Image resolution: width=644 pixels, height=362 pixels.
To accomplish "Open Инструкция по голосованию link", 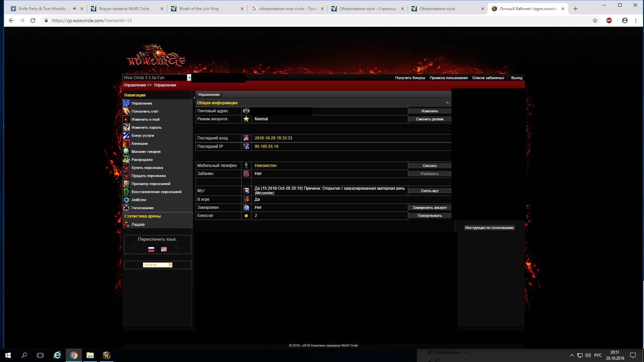I will point(489,228).
